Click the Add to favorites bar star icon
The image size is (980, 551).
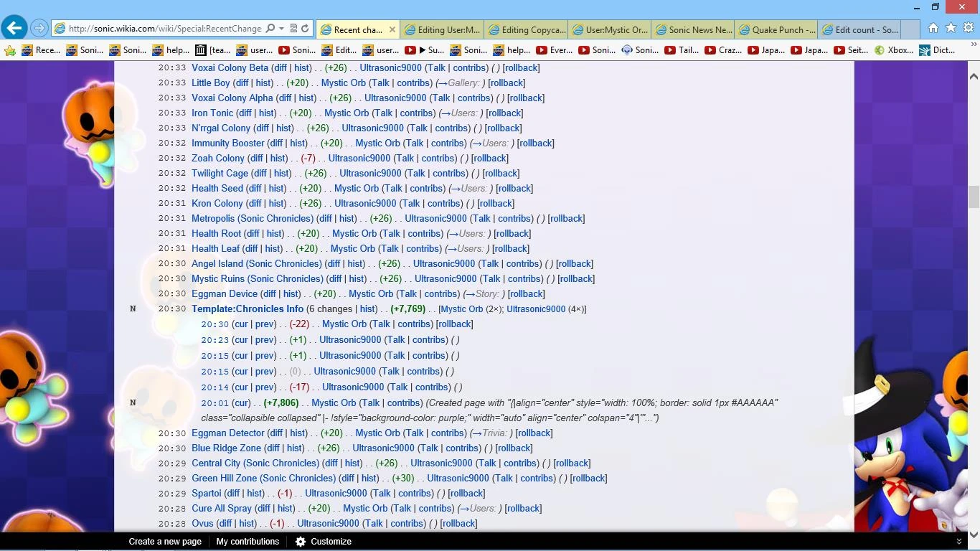pyautogui.click(x=10, y=50)
